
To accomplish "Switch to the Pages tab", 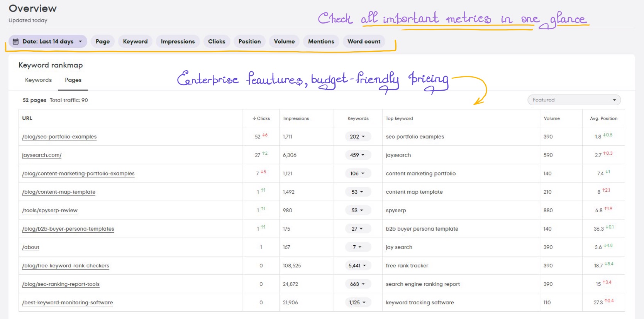I will coord(73,80).
